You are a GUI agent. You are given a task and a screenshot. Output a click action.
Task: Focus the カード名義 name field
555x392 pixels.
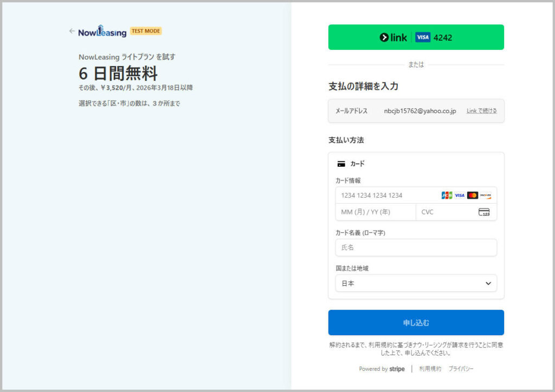pos(416,247)
